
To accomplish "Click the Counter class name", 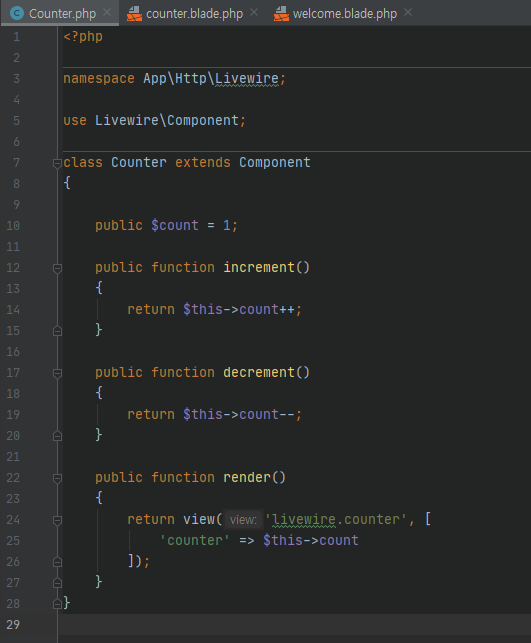I will pyautogui.click(x=139, y=162).
